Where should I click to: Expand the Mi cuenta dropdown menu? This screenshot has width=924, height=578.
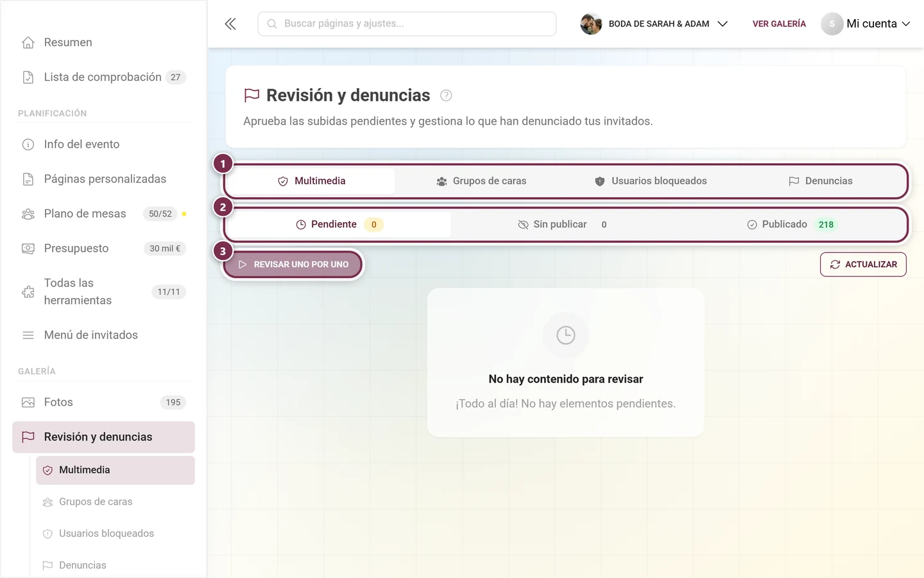click(866, 24)
